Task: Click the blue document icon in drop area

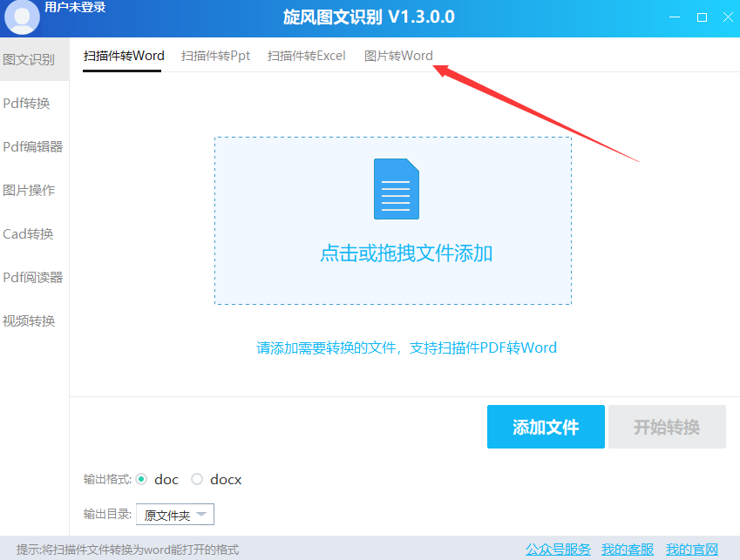Action: (397, 189)
